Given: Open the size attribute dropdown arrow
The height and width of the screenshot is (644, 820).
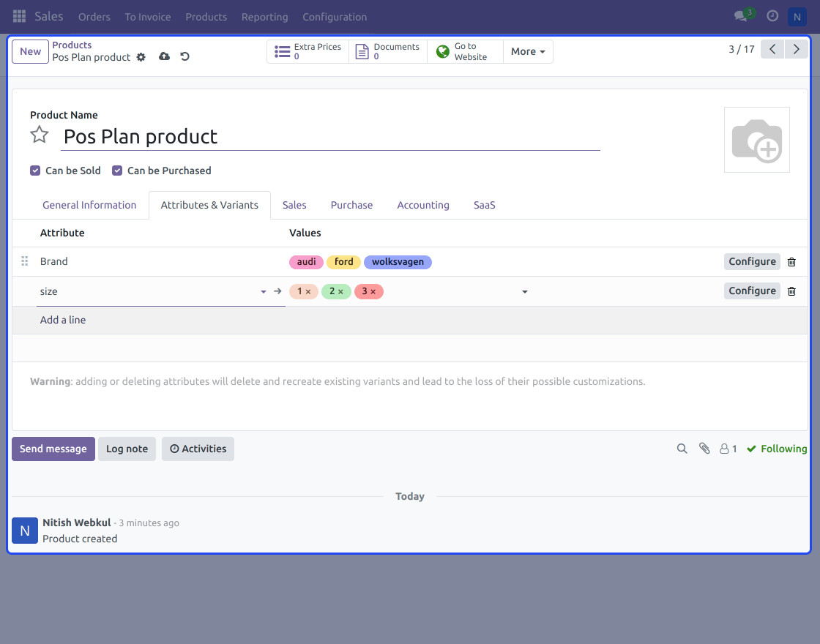Looking at the screenshot, I should (x=264, y=292).
